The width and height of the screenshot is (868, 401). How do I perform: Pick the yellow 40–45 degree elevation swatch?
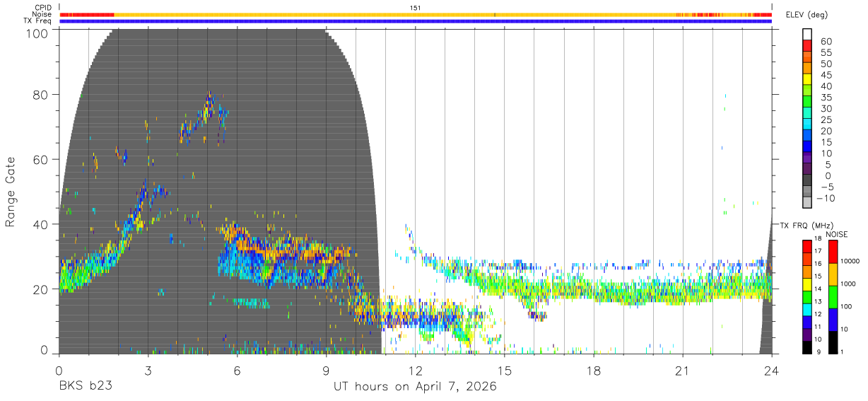tap(807, 79)
